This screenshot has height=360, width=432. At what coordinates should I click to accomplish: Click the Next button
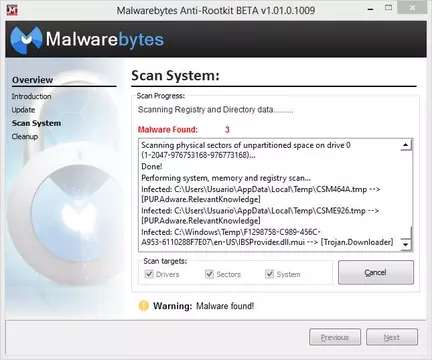click(392, 337)
